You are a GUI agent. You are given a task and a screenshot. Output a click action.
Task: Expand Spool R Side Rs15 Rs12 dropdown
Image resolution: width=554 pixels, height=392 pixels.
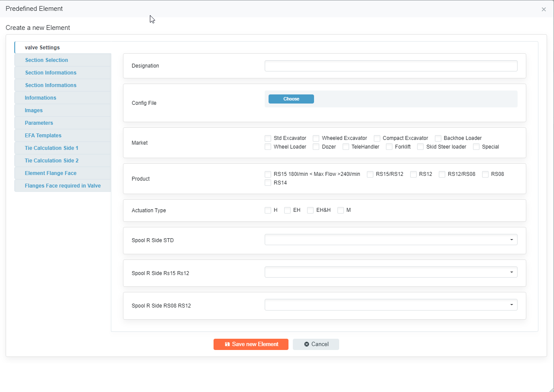(391, 272)
